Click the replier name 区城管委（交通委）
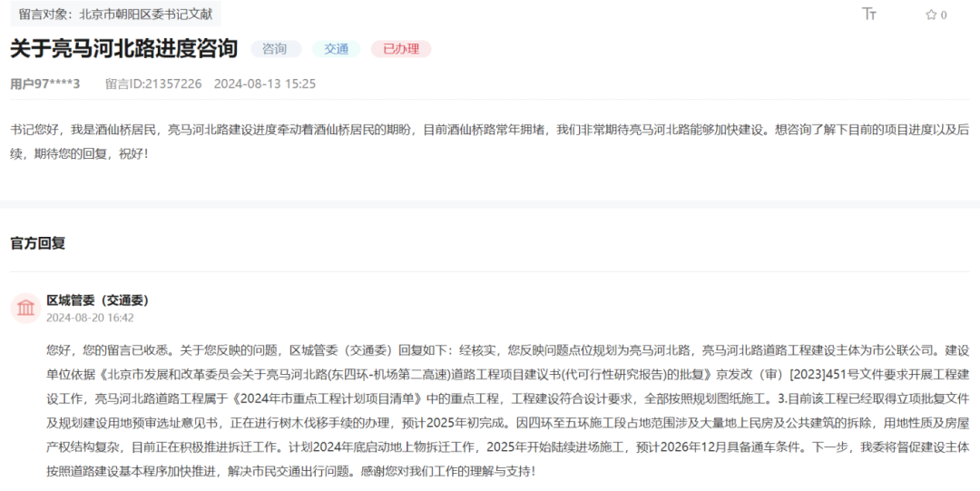 coord(97,300)
